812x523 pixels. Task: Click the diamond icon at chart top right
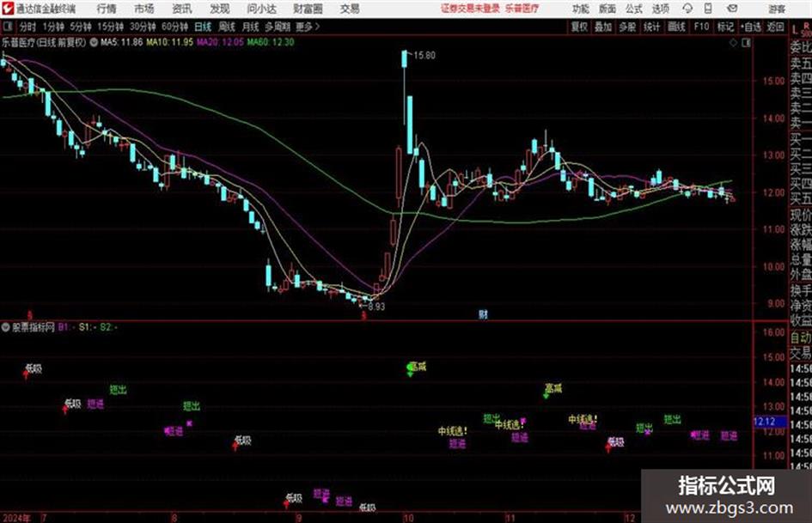[733, 43]
